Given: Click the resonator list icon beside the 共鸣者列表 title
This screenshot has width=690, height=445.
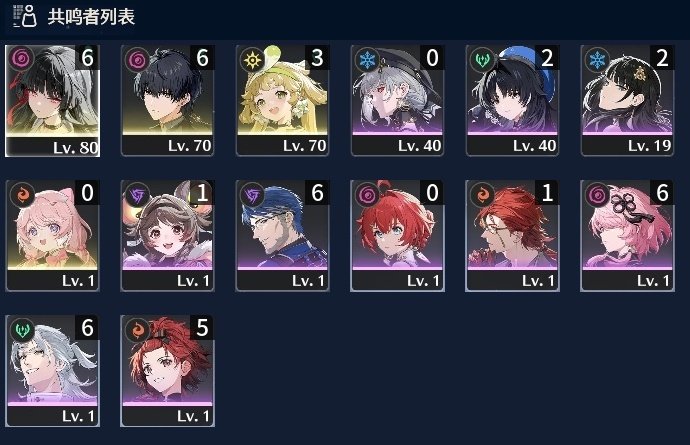Looking at the screenshot, I should pos(25,16).
